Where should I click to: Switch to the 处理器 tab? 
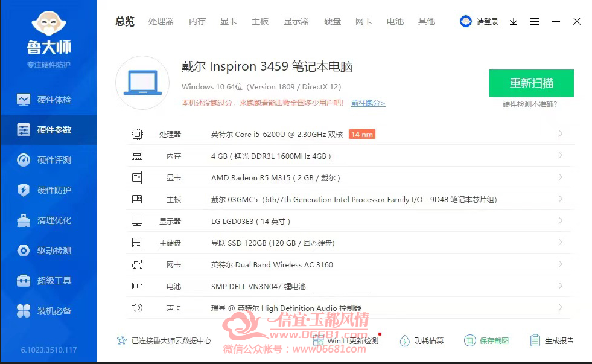[x=161, y=22]
